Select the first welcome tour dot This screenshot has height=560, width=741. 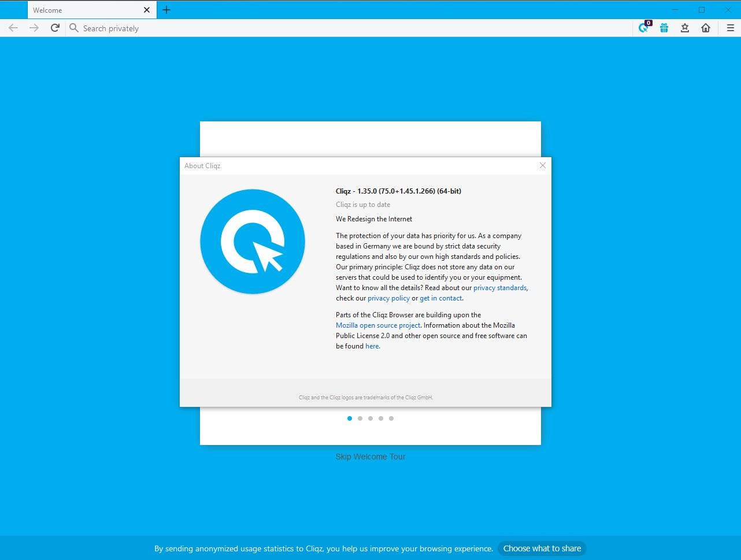(x=350, y=418)
